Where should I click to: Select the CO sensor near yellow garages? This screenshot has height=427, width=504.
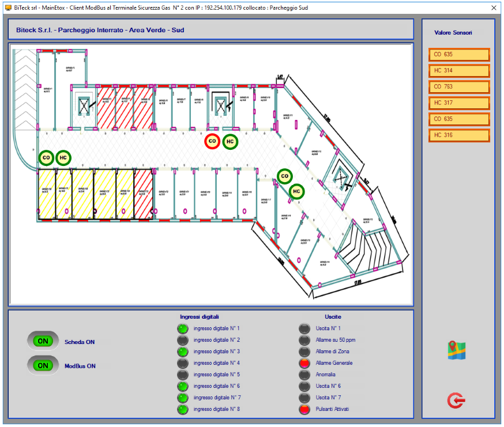tap(46, 158)
